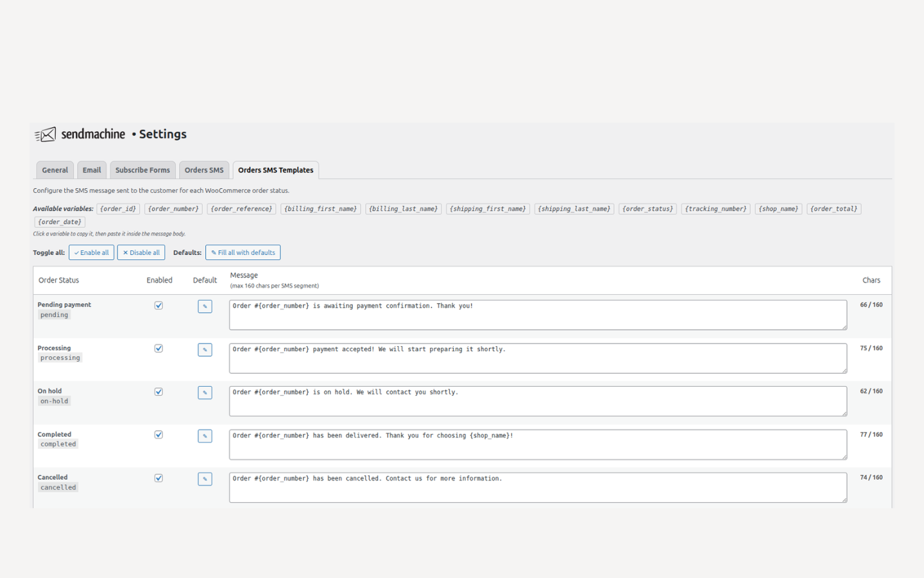
Task: Toggle the Cancelled enabled checkbox
Action: click(158, 478)
